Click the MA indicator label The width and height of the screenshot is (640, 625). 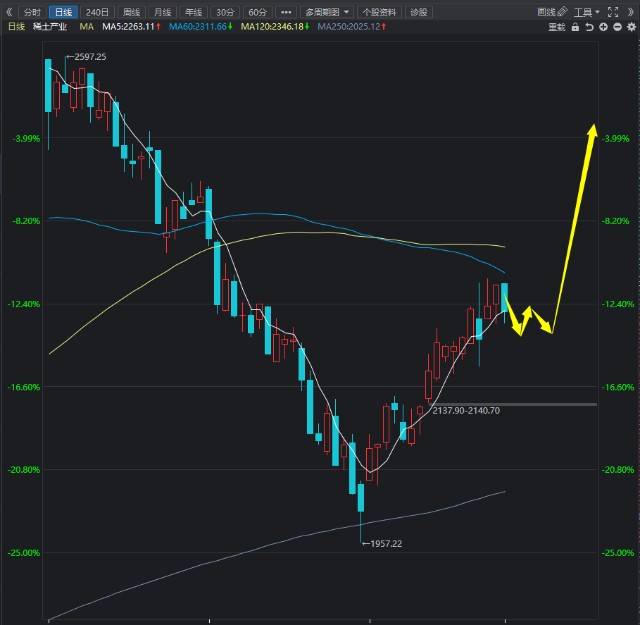(87, 27)
